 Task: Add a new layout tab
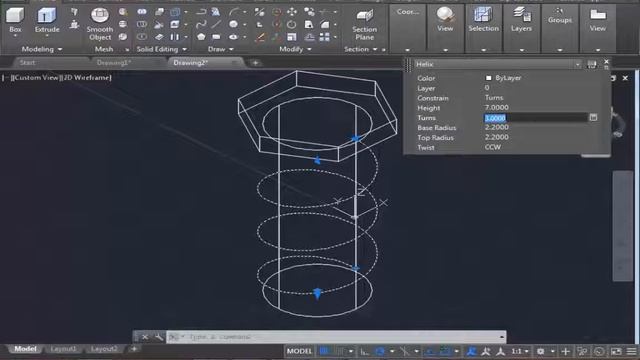[x=134, y=349]
